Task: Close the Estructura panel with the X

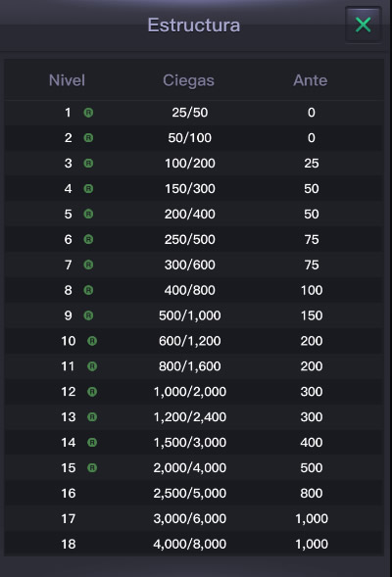Action: pyautogui.click(x=363, y=25)
